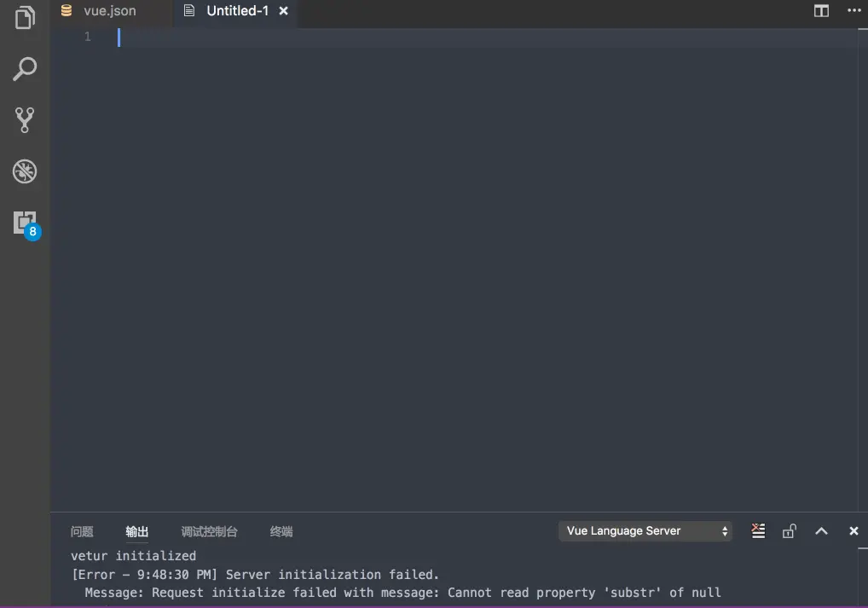Open the editor more actions menu
This screenshot has height=608, width=868.
tap(854, 10)
